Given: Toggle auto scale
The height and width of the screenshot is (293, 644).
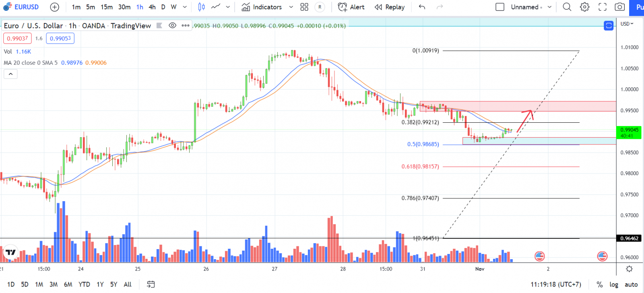Looking at the screenshot, I should (631, 285).
